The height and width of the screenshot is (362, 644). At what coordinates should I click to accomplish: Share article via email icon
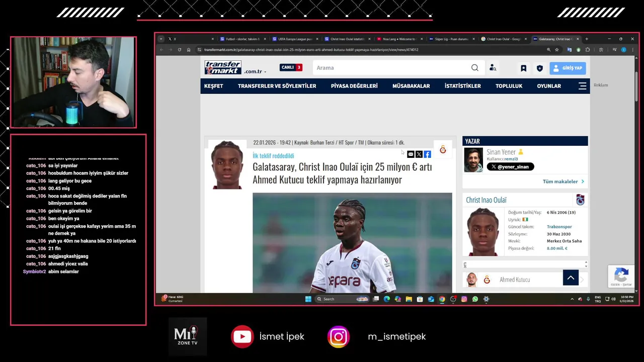411,154
